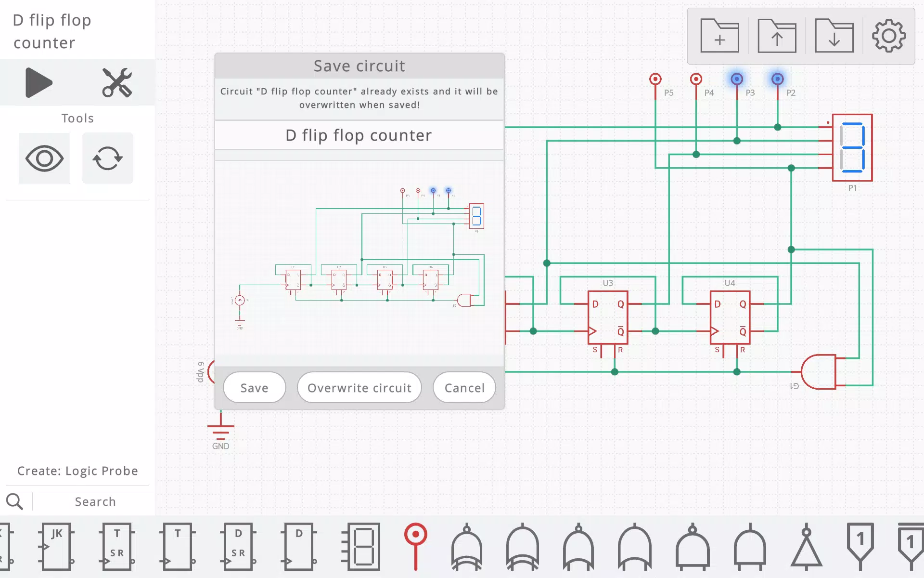This screenshot has width=924, height=578.
Task: Open settings with the gear icon
Action: point(889,36)
